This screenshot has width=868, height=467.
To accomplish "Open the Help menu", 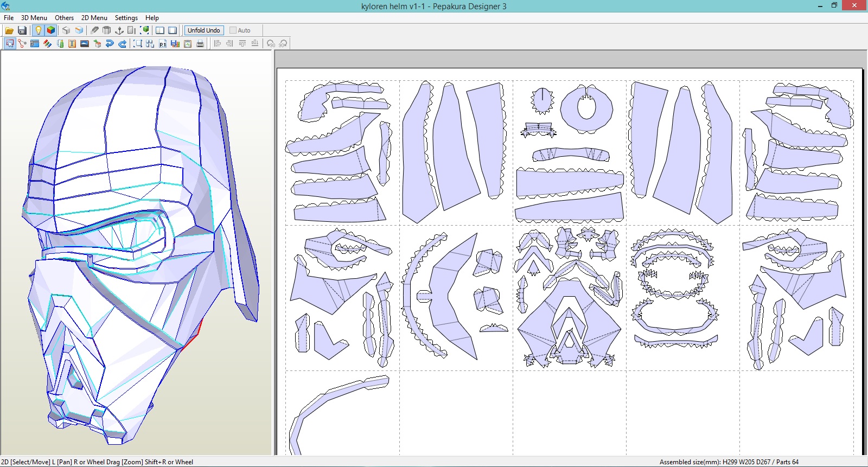I will pyautogui.click(x=152, y=17).
